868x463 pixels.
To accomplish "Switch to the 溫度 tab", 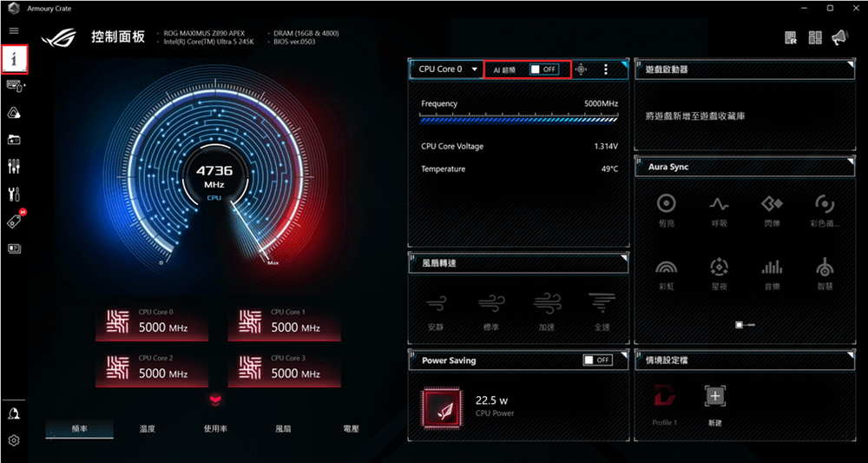I will click(x=148, y=429).
